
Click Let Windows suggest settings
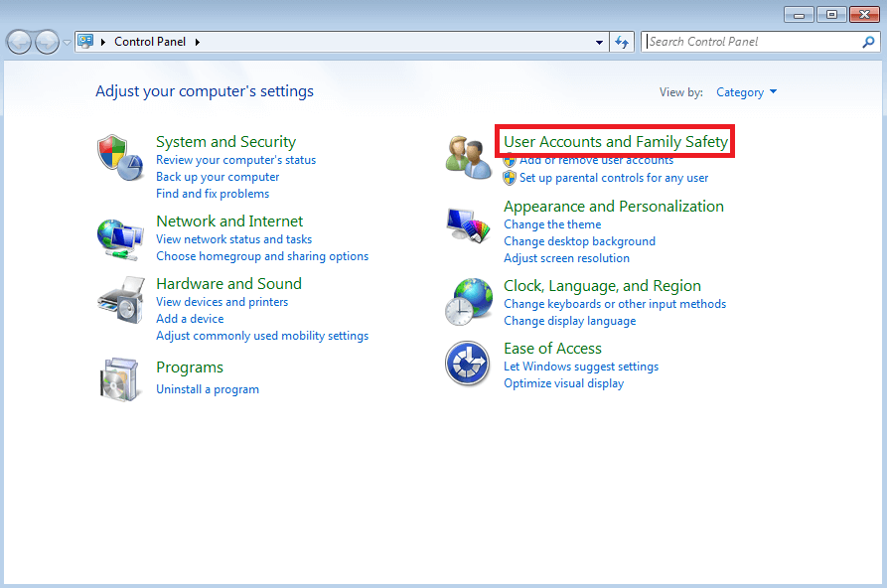[x=581, y=367]
